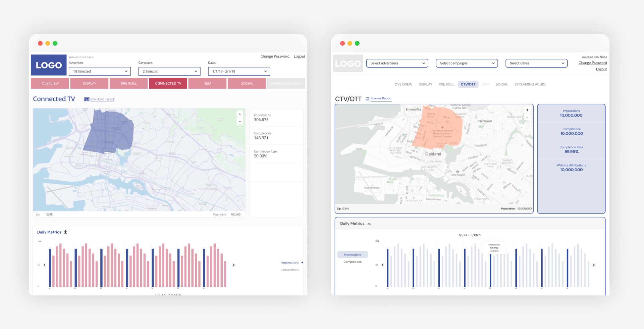Select Completions series in left chart legend
The height and width of the screenshot is (329, 644).
[290, 270]
